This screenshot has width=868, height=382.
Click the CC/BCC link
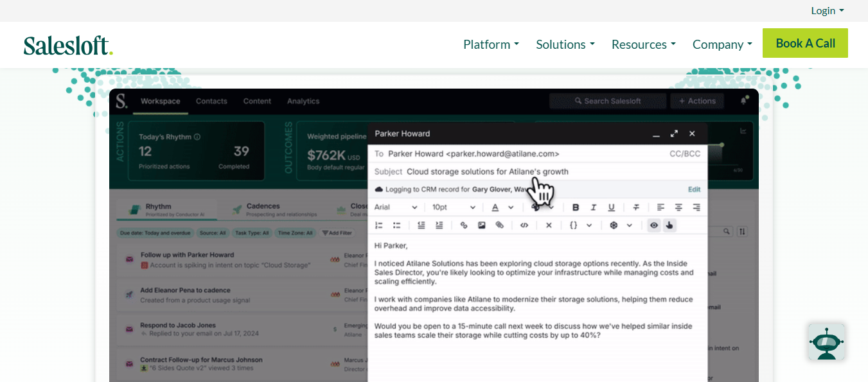[685, 153]
